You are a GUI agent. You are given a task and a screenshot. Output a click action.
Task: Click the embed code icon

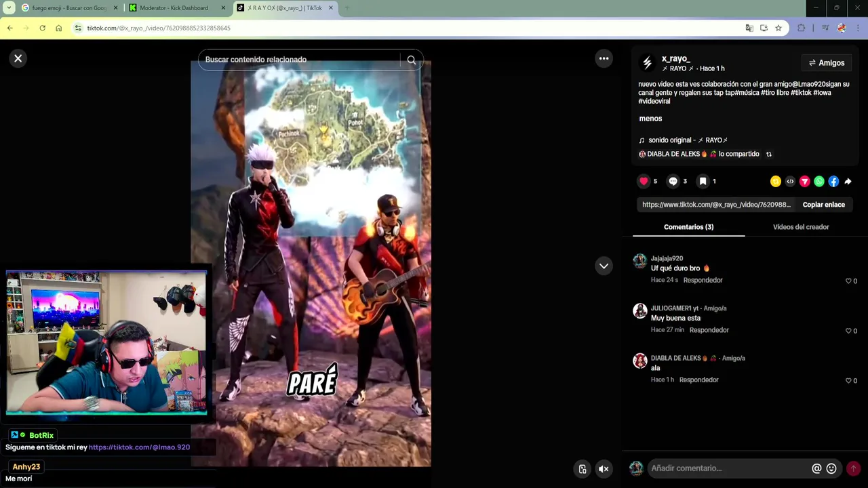[790, 181]
